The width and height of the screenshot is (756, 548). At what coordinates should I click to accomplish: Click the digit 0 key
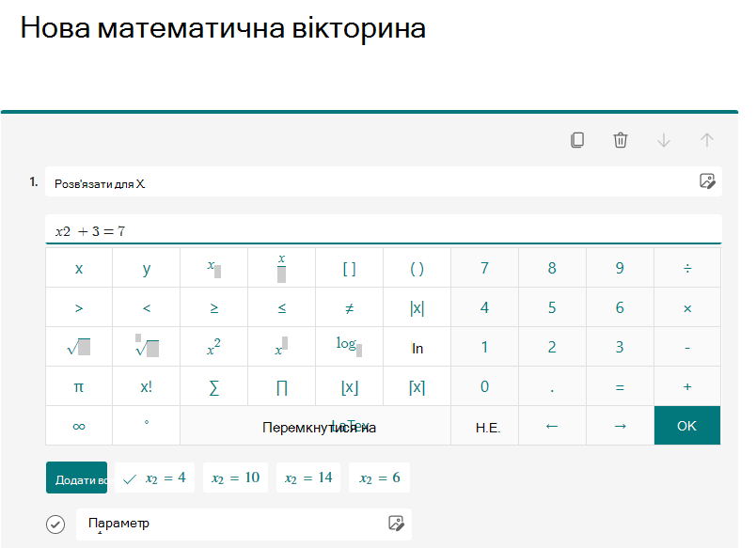(484, 386)
